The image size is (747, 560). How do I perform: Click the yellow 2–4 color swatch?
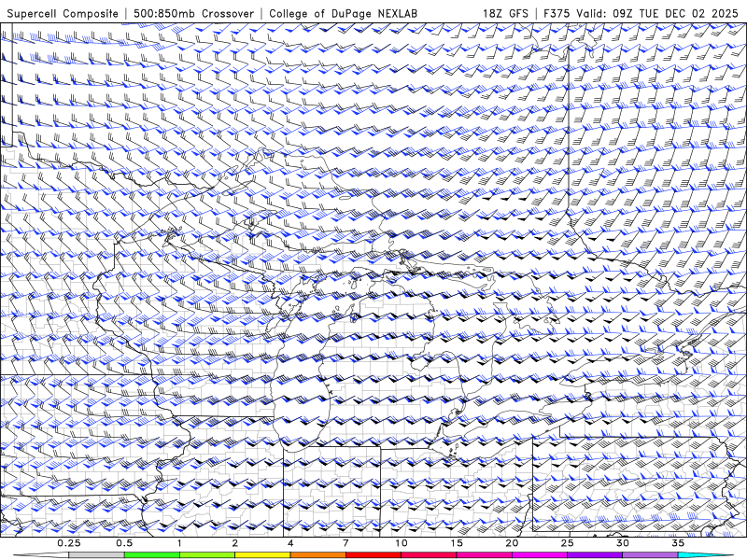click(262, 555)
